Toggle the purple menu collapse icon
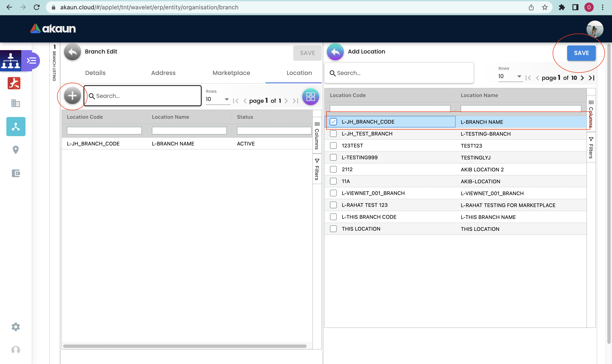 point(32,60)
